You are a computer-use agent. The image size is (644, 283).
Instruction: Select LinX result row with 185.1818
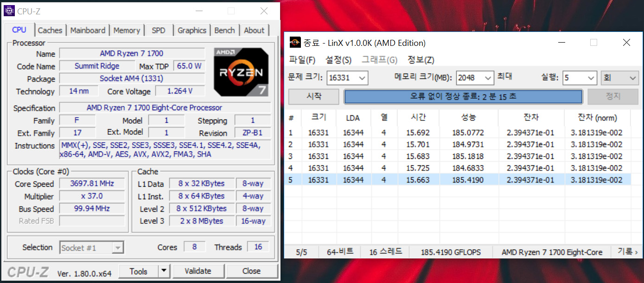click(457, 156)
